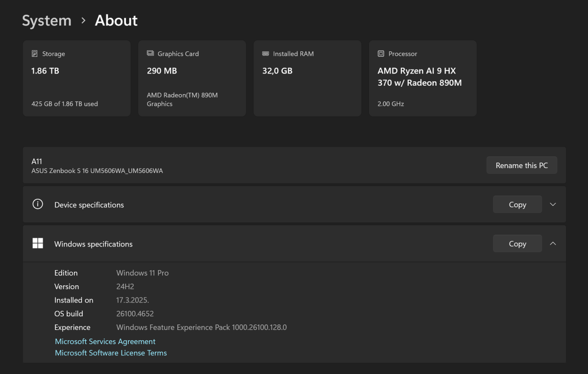Click the ASUS Zenbook S 16 model text
Screen dimensions: 588x374
(97, 171)
